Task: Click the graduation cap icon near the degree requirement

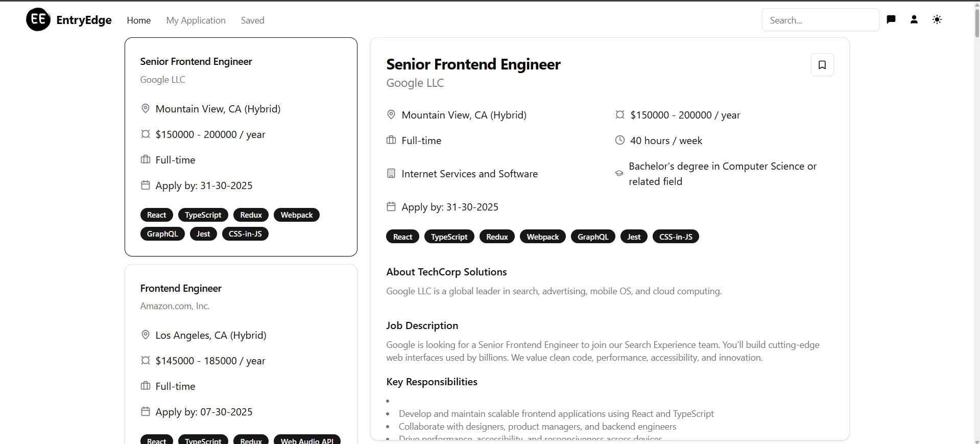Action: [x=619, y=174]
